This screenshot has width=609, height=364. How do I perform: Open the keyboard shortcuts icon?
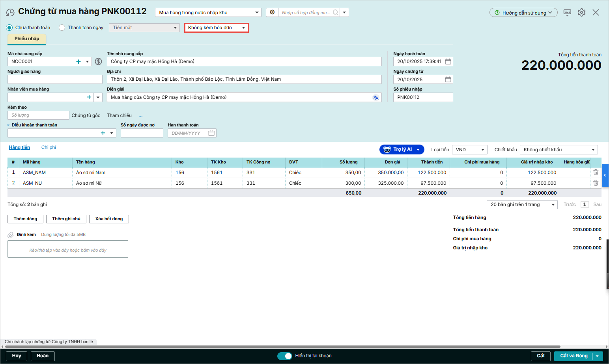click(x=567, y=13)
